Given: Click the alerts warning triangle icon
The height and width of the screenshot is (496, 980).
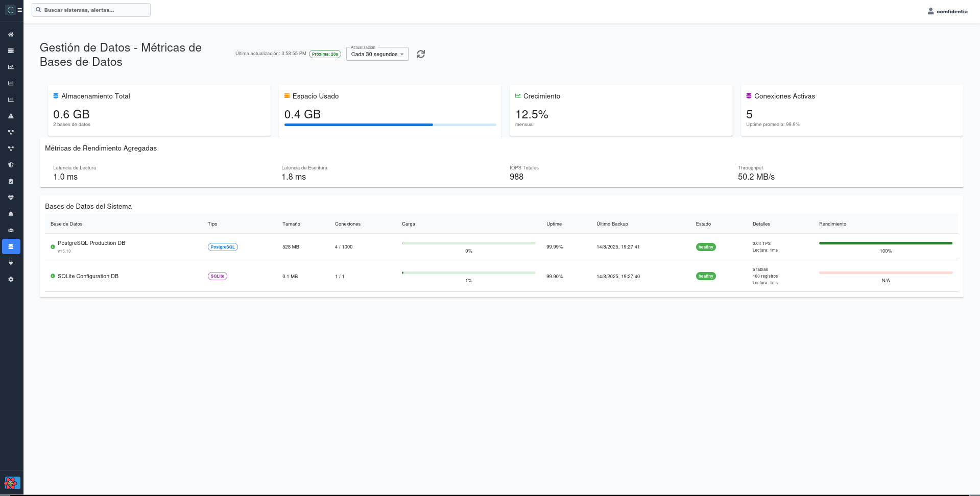Looking at the screenshot, I should point(11,116).
